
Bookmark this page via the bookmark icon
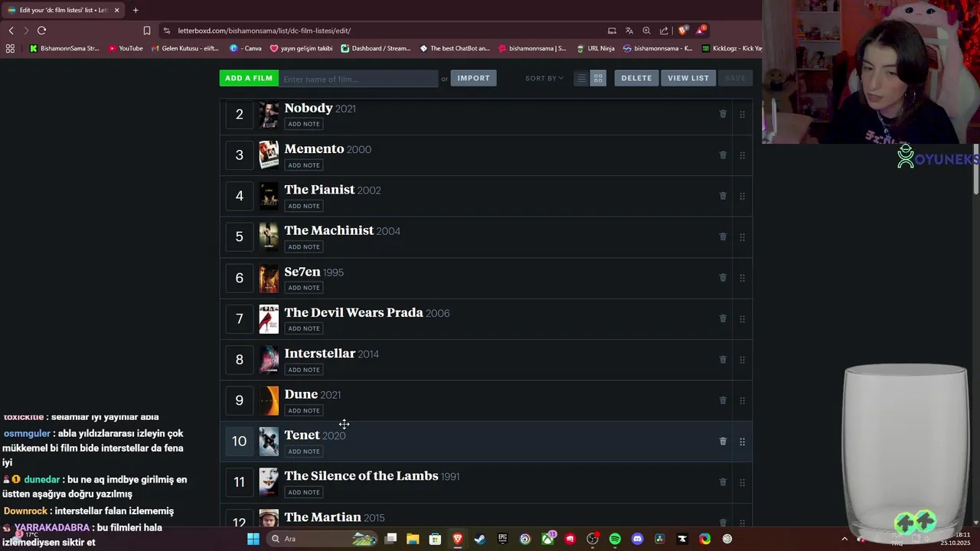146,31
